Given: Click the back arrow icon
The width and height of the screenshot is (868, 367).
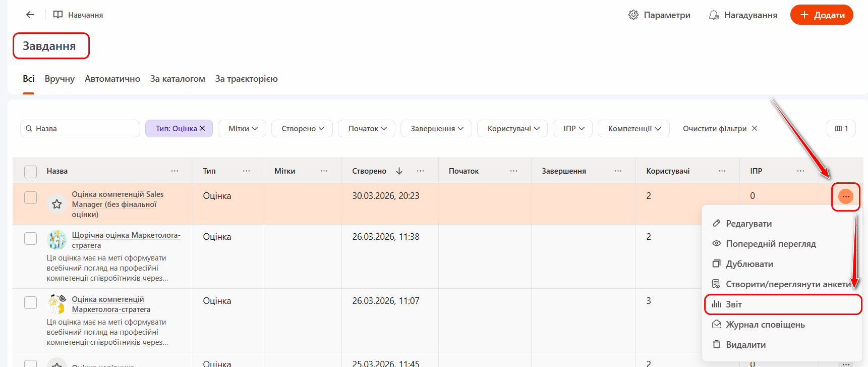Looking at the screenshot, I should [30, 15].
